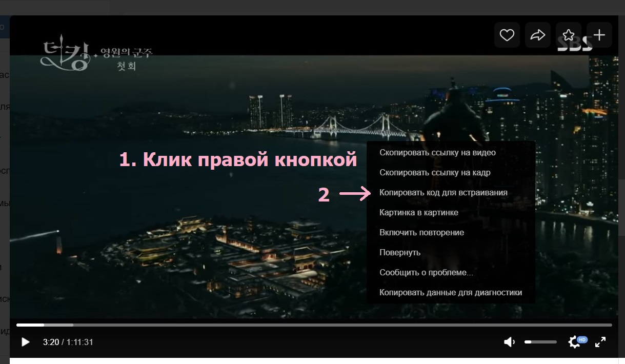Add video to favorites with star icon
This screenshot has height=364, width=625.
(569, 35)
